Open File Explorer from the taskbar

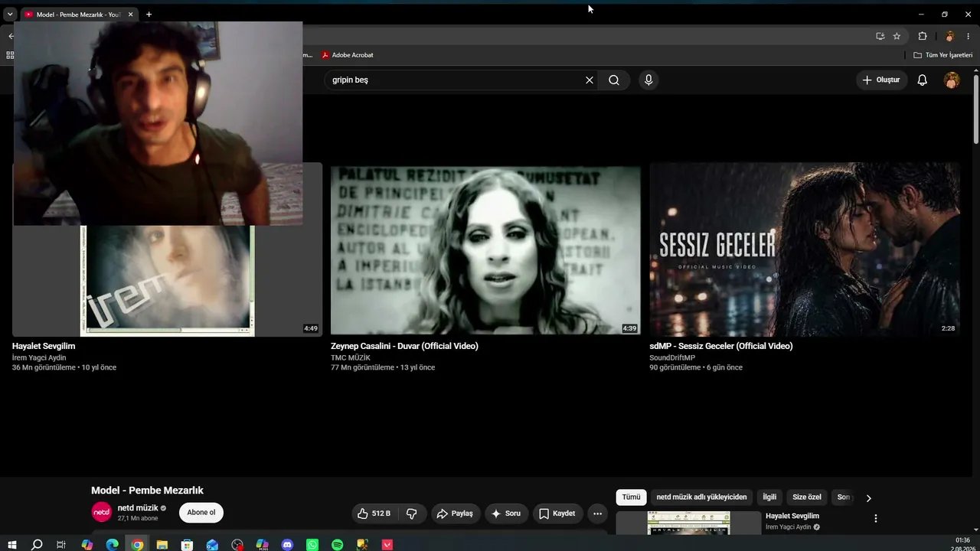(x=162, y=545)
